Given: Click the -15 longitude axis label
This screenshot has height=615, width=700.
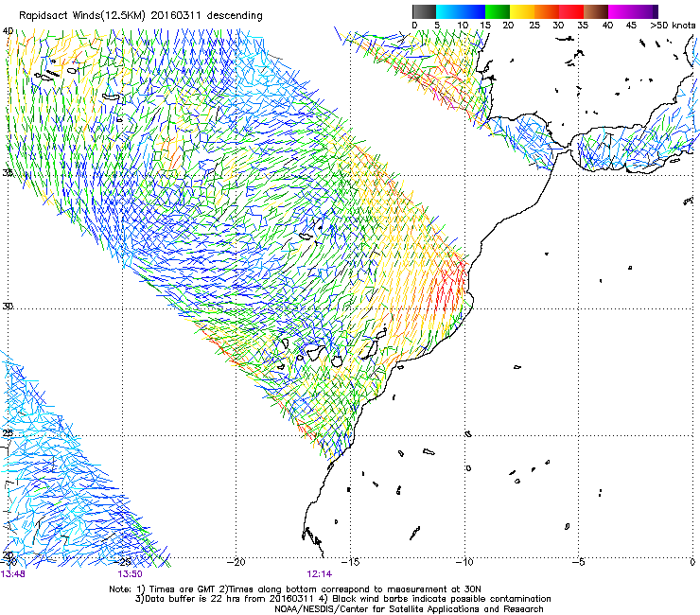Looking at the screenshot, I should pyautogui.click(x=350, y=562).
